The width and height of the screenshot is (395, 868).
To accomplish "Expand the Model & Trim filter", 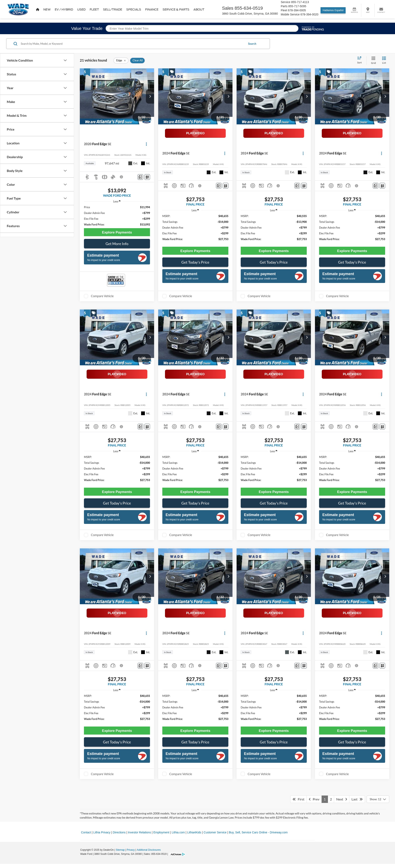I will [37, 116].
